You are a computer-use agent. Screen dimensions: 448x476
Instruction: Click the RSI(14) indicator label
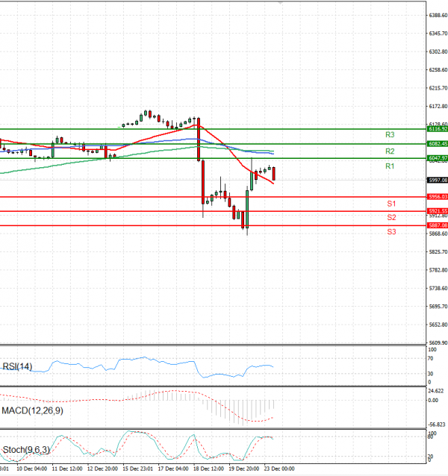pos(17,366)
